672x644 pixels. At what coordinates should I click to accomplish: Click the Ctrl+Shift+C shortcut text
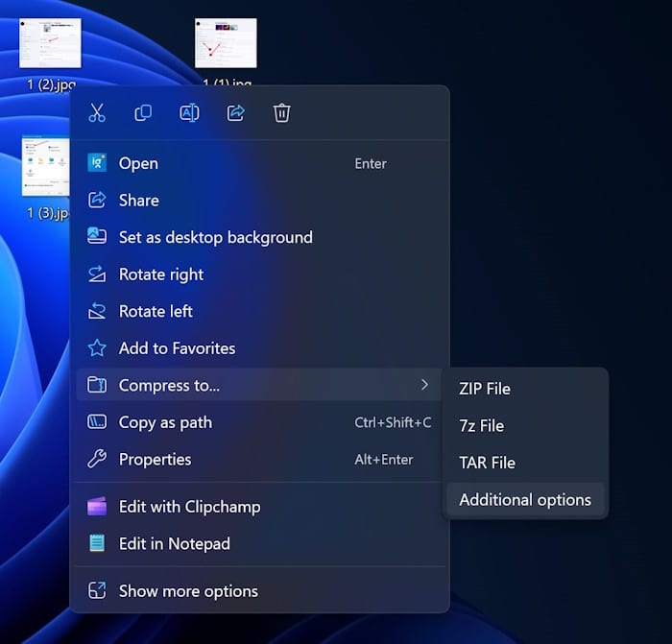pyautogui.click(x=393, y=422)
